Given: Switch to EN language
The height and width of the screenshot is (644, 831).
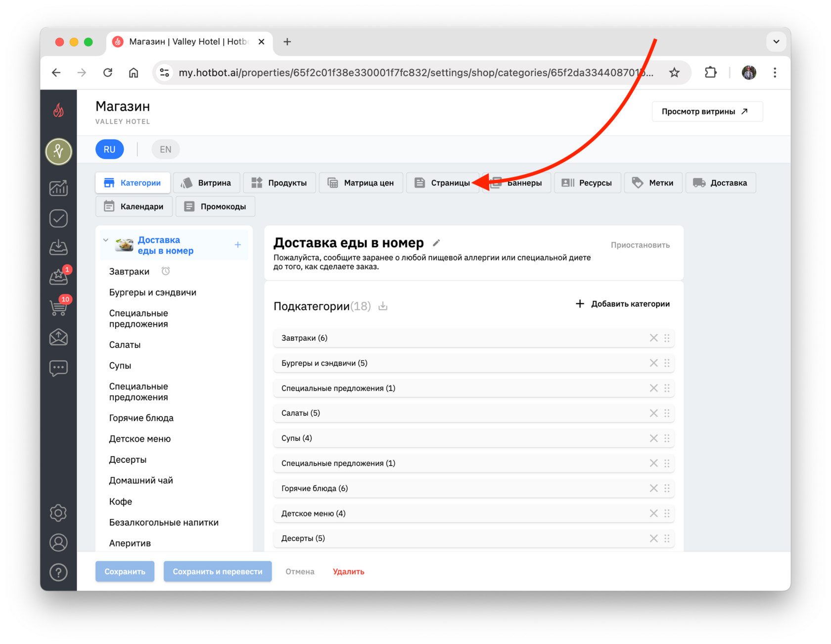Looking at the screenshot, I should tap(165, 149).
